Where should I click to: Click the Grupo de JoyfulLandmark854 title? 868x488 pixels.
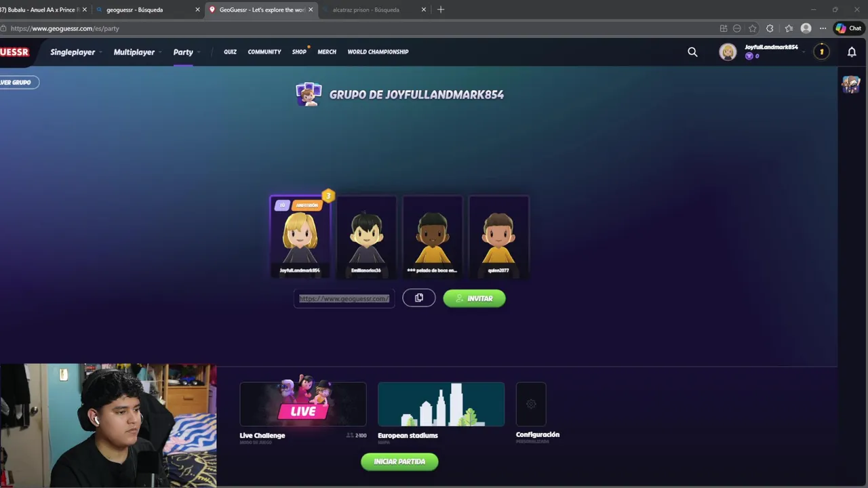click(x=416, y=95)
